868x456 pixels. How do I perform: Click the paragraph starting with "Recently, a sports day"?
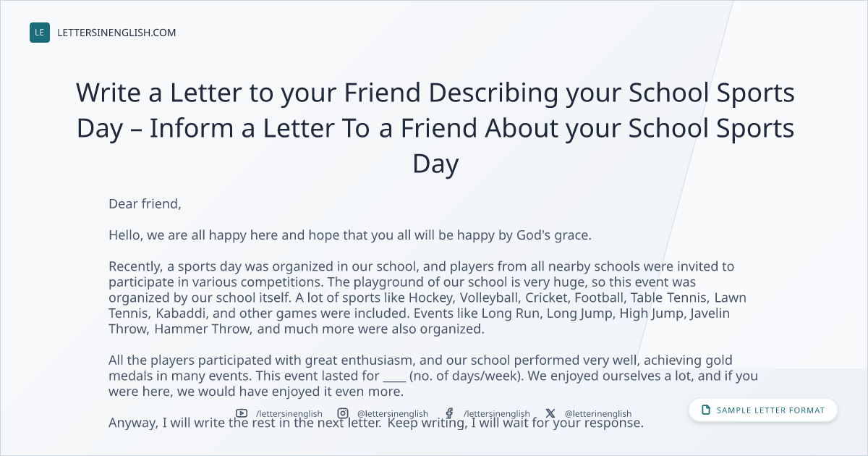click(428, 297)
